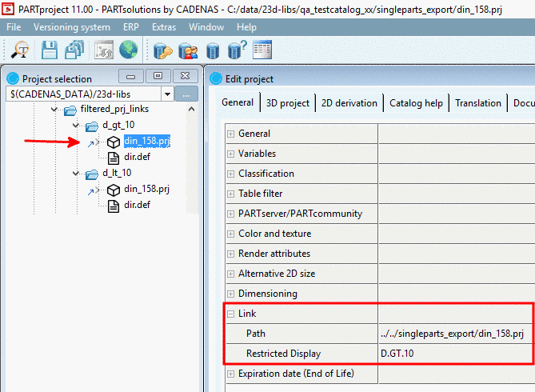Click the plain database cylinder icon
535x392 pixels.
[213, 51]
